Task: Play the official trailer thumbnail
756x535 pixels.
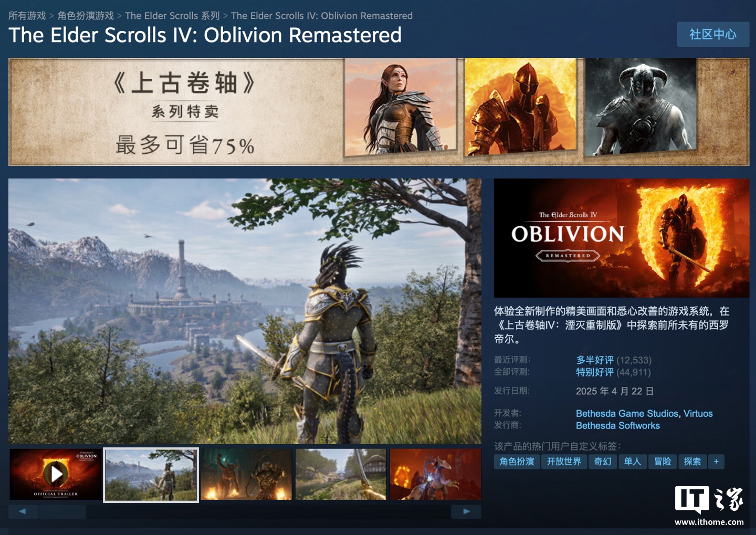Action: coord(56,474)
